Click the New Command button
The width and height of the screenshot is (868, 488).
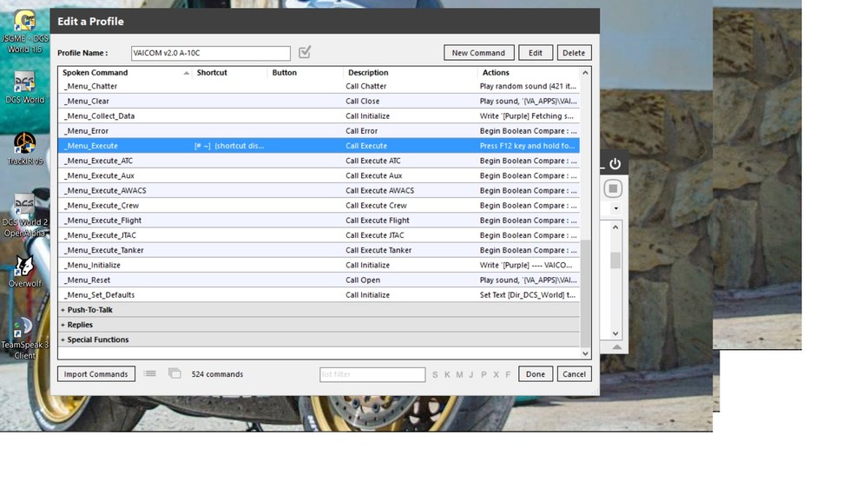[x=479, y=53]
